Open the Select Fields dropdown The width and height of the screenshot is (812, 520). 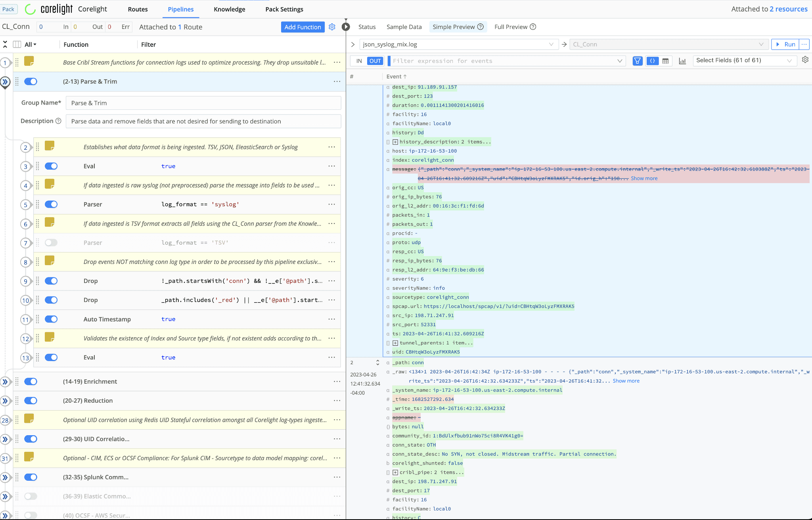click(x=744, y=61)
